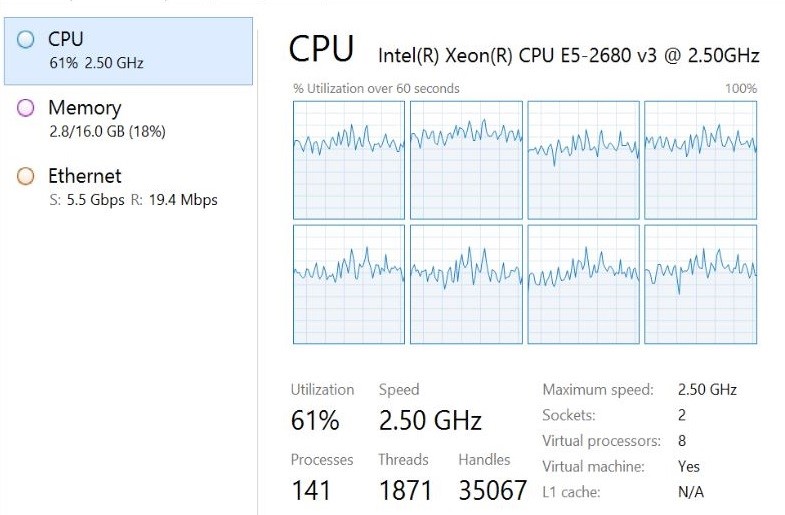
Task: Click the first bottom-row processor graph
Action: point(349,285)
